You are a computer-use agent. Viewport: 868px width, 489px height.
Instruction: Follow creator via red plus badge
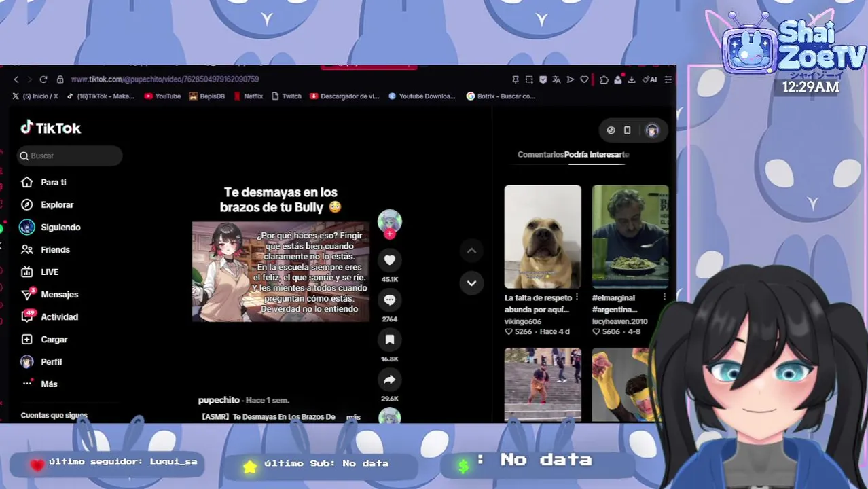tap(390, 234)
